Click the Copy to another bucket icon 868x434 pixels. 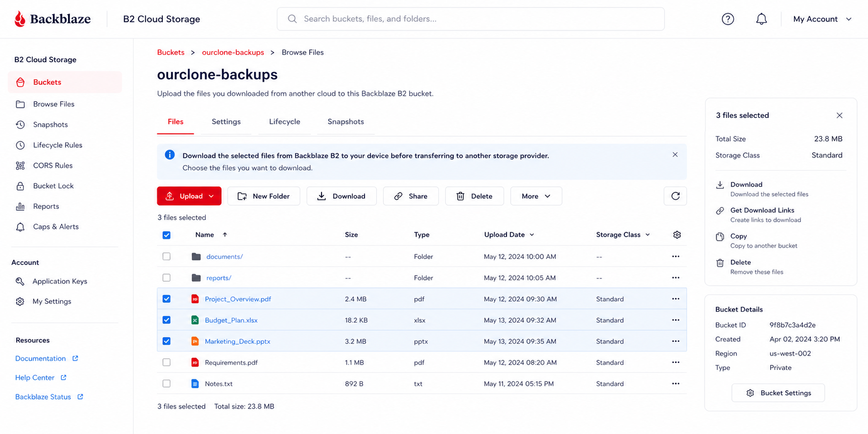pos(720,237)
